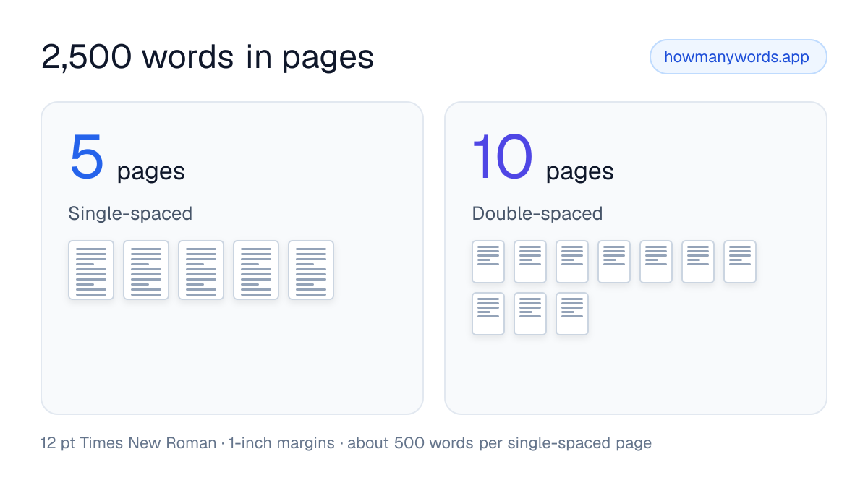The height and width of the screenshot is (488, 868).
Task: Select the 'Single-spaced' label
Action: tap(130, 214)
